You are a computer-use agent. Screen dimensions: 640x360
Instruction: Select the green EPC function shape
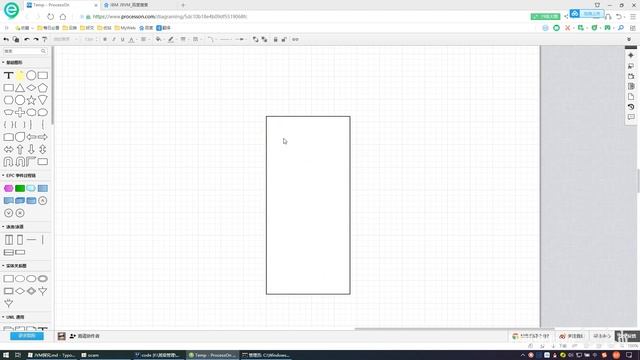click(20, 188)
